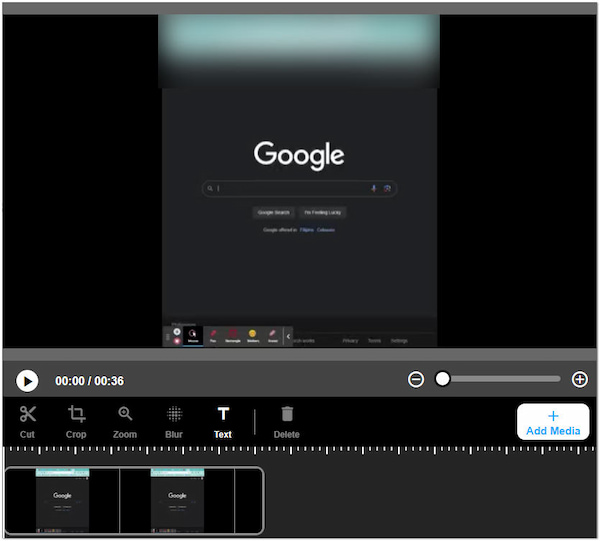The width and height of the screenshot is (600, 541).
Task: Collapse annotation bar with left chevron
Action: click(x=288, y=336)
